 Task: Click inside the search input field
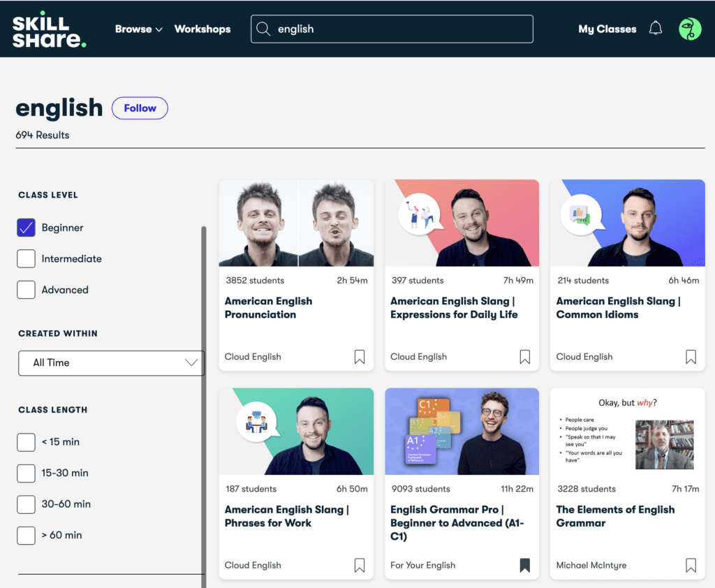tap(391, 29)
